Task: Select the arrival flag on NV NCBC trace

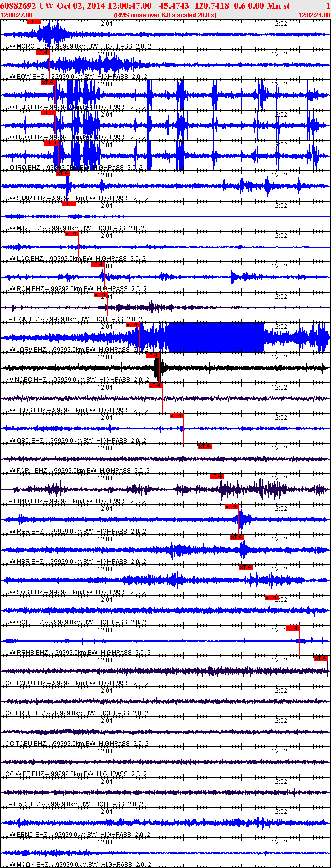Action: (x=152, y=355)
